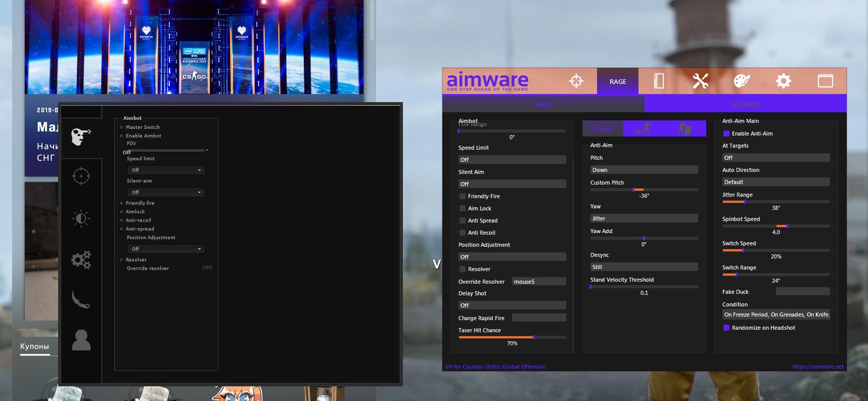Expand the Auto Direction dropdown set to Default

(775, 182)
